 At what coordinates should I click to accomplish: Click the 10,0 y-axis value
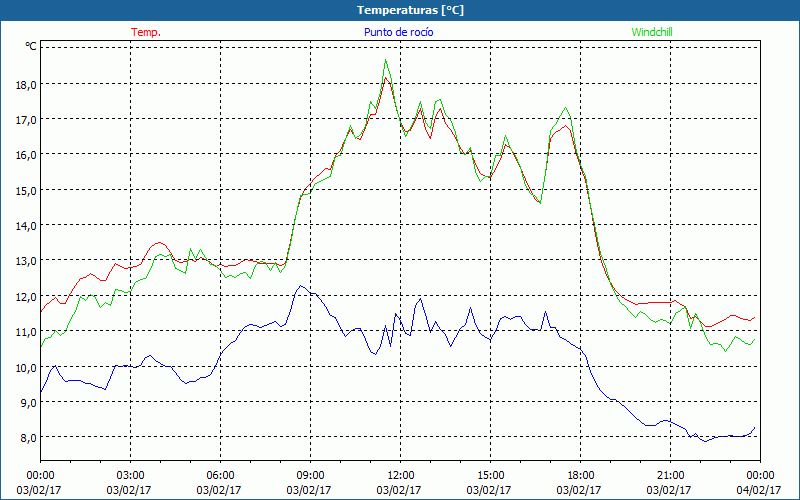pos(26,368)
